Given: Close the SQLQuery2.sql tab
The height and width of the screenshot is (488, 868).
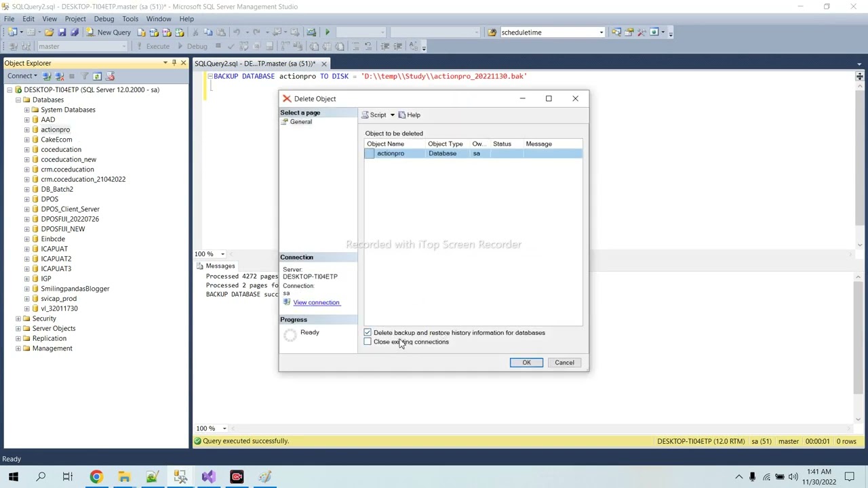Looking at the screenshot, I should pos(323,64).
